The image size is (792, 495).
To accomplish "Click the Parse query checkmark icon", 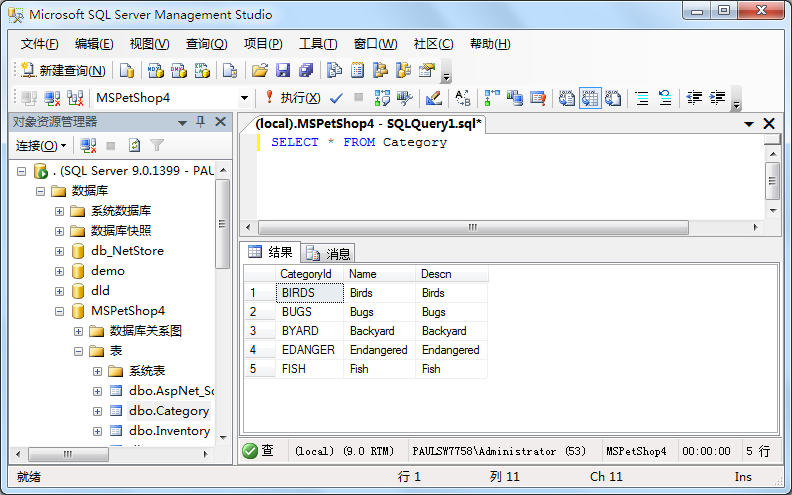I will tap(336, 98).
